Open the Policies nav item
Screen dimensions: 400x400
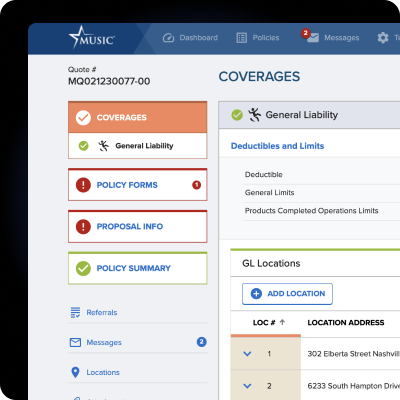pos(258,38)
